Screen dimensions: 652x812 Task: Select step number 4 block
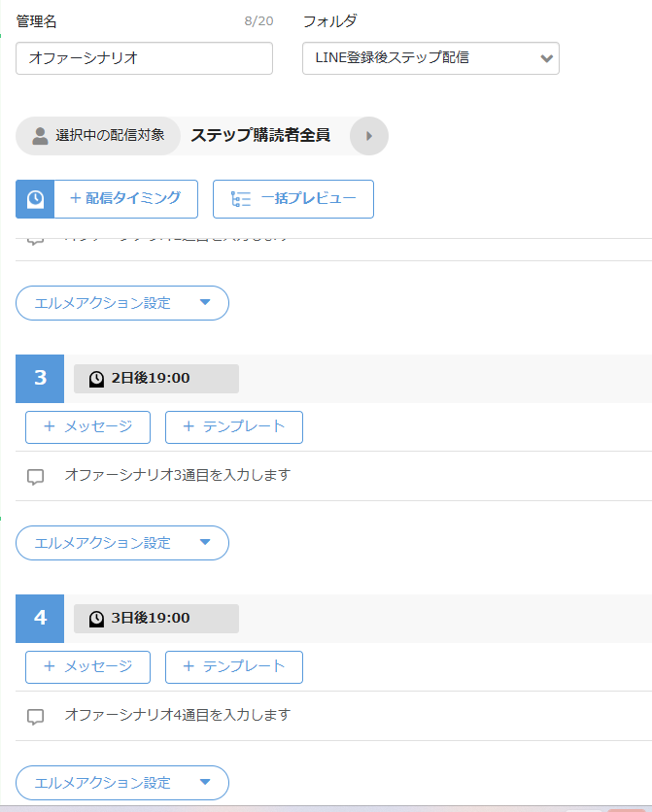click(40, 619)
